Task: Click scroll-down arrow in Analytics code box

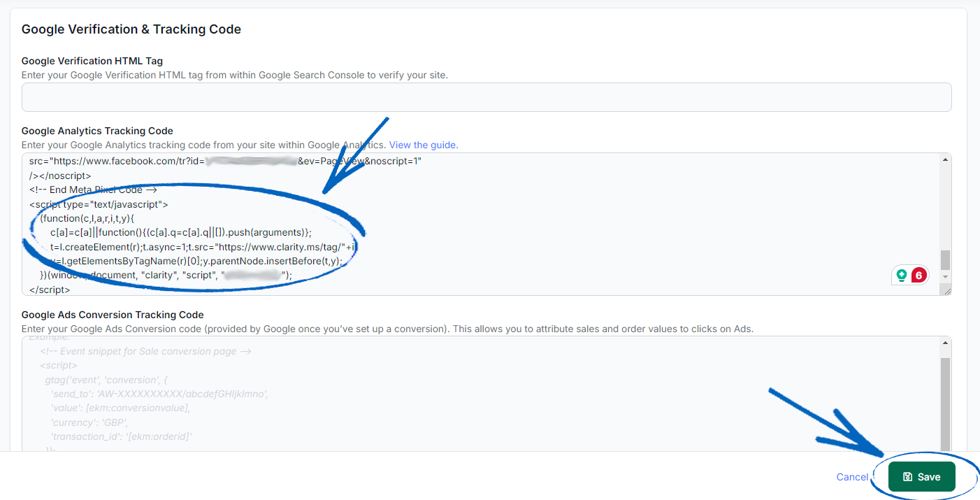Action: (x=946, y=276)
